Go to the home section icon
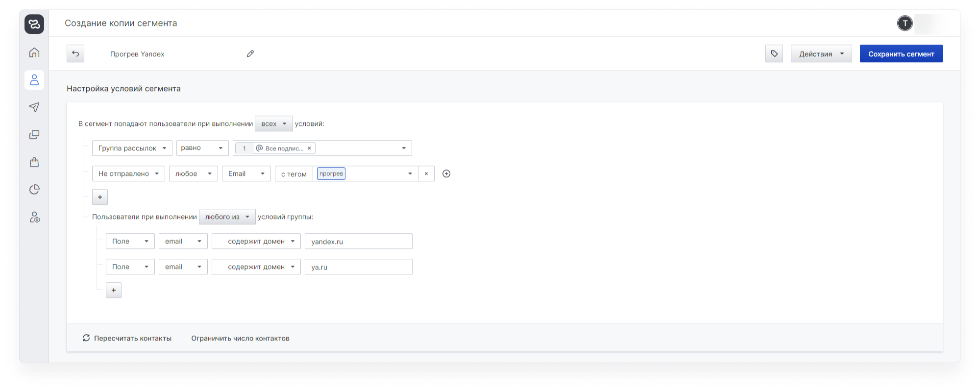The width and height of the screenshot is (980, 392). (x=34, y=52)
